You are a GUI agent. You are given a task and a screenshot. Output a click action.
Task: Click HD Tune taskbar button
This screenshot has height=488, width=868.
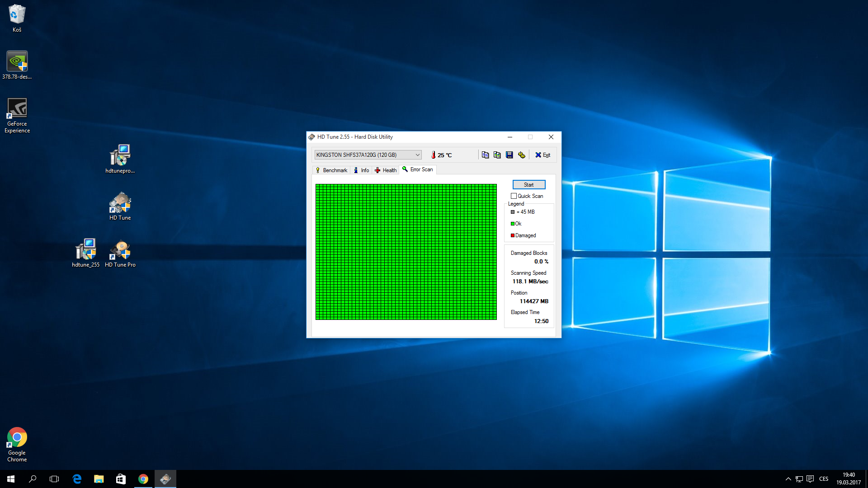click(x=165, y=479)
